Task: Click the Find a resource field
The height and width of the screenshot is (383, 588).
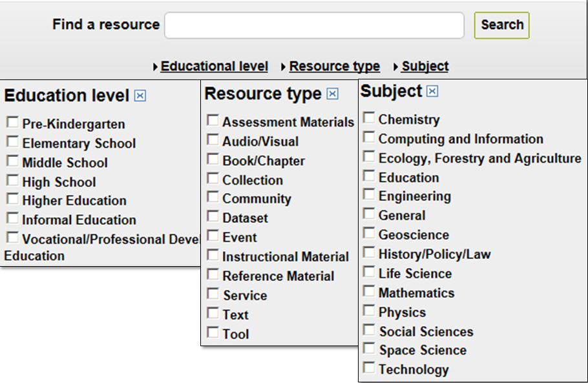Action: tap(314, 26)
